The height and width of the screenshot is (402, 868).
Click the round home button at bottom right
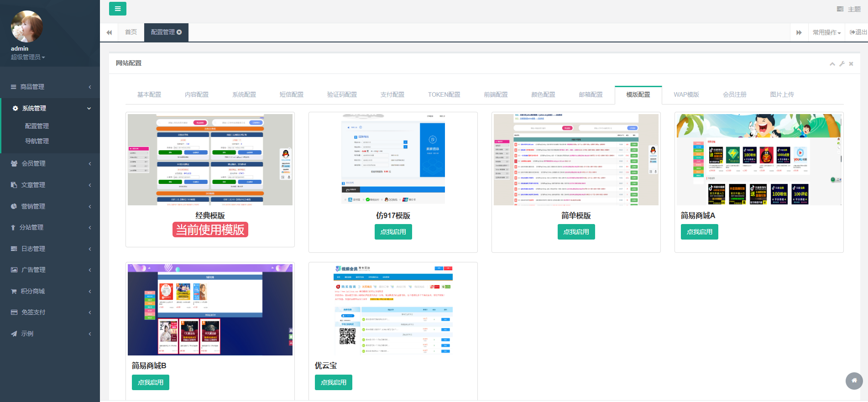pos(854,381)
